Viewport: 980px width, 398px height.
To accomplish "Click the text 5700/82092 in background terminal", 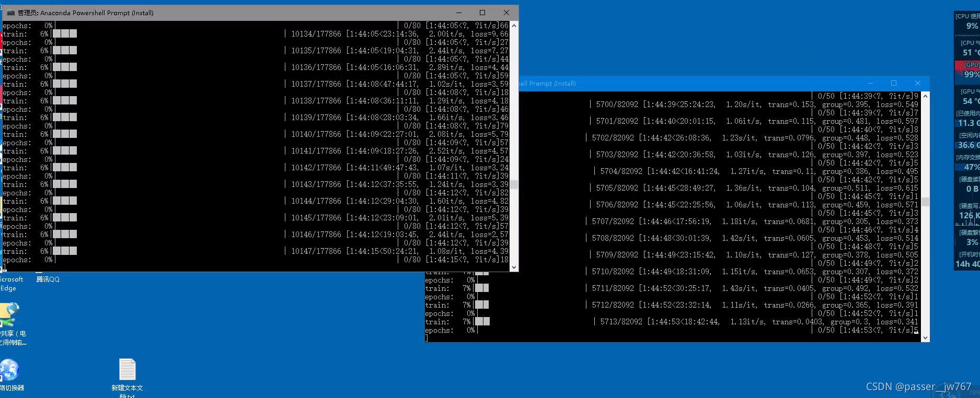I will [617, 104].
